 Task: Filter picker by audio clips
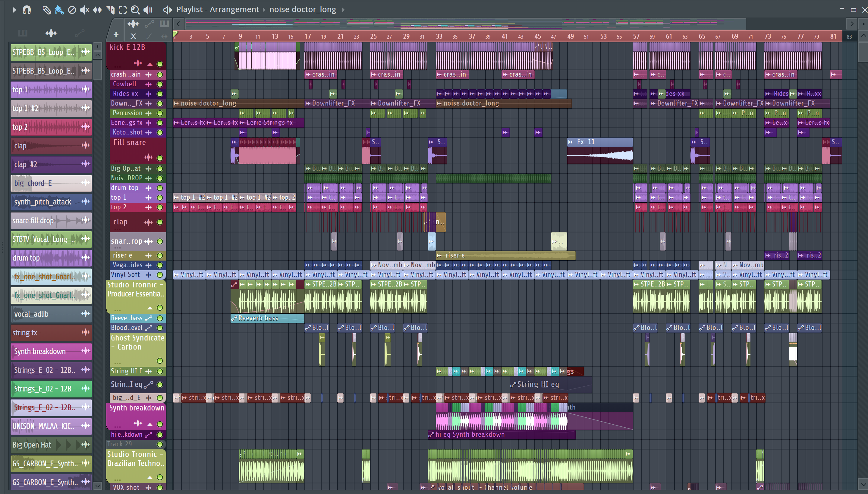[51, 33]
